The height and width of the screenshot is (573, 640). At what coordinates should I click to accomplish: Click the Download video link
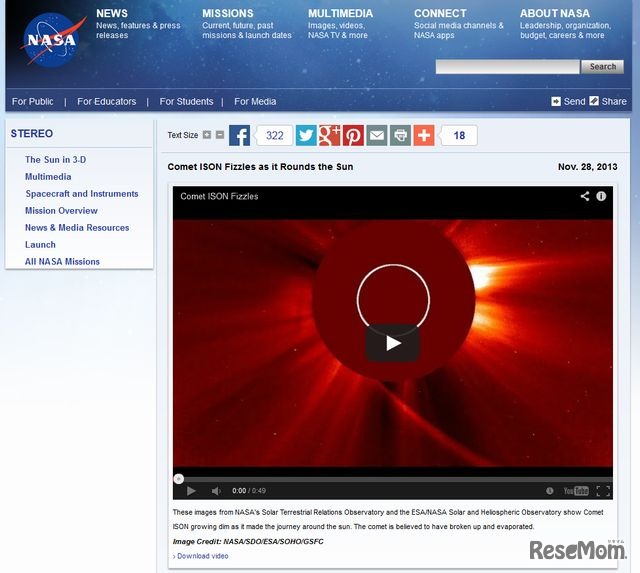[203, 556]
